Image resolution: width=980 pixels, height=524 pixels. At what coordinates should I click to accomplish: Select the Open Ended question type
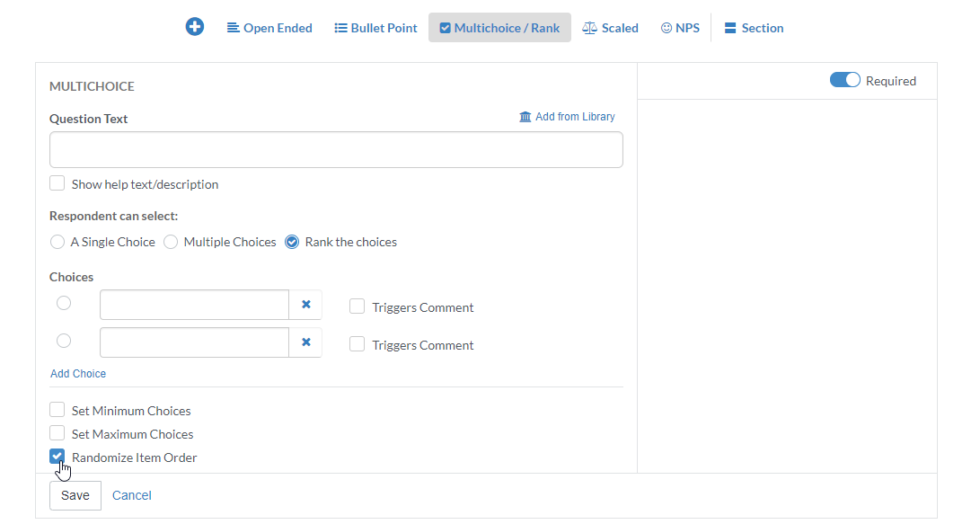269,28
